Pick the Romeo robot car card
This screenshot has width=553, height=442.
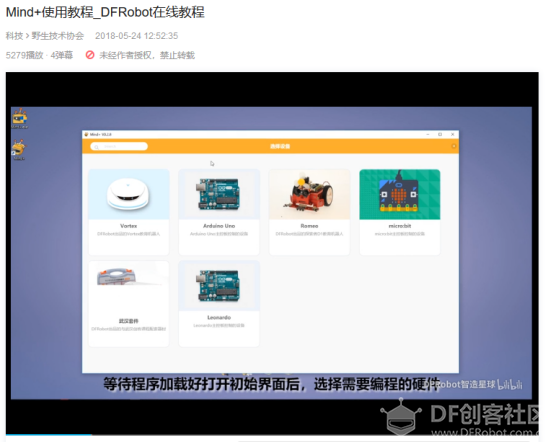pos(309,212)
